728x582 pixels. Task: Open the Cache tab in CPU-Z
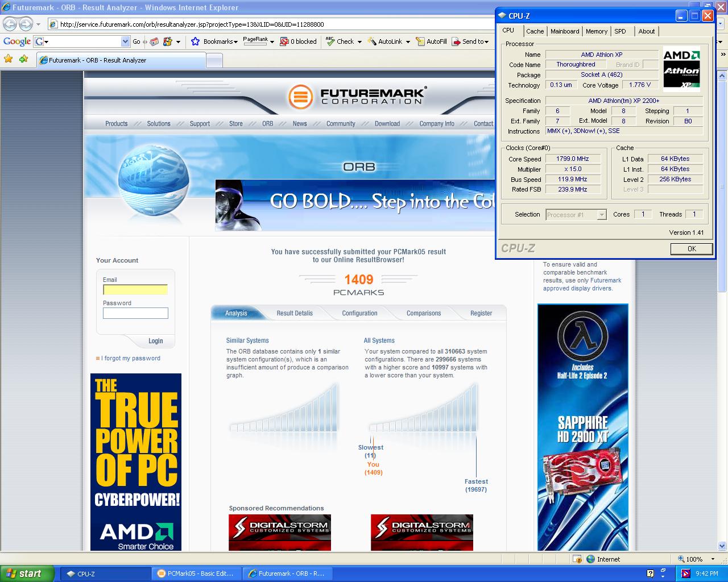535,31
